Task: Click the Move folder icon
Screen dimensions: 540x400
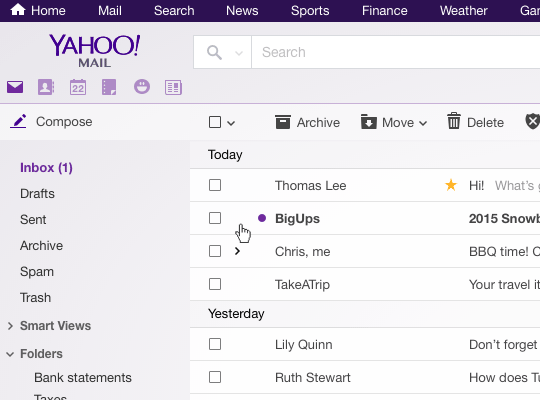Action: pos(368,122)
